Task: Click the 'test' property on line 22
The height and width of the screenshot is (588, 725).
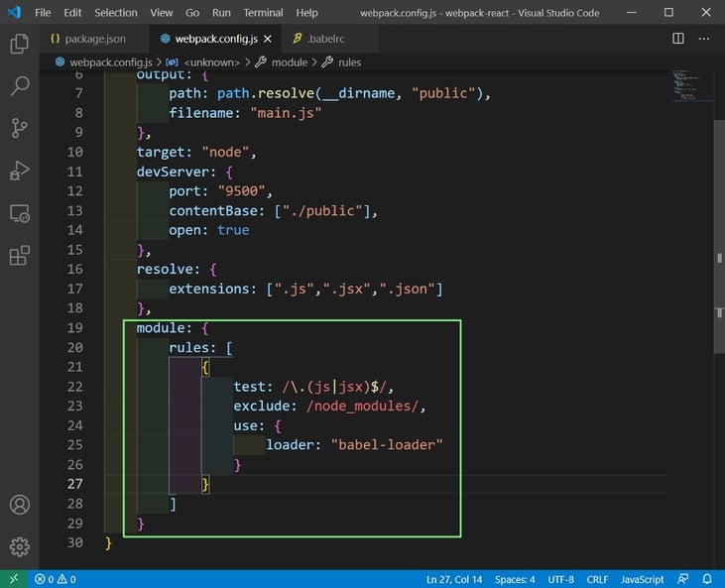Action: 250,387
